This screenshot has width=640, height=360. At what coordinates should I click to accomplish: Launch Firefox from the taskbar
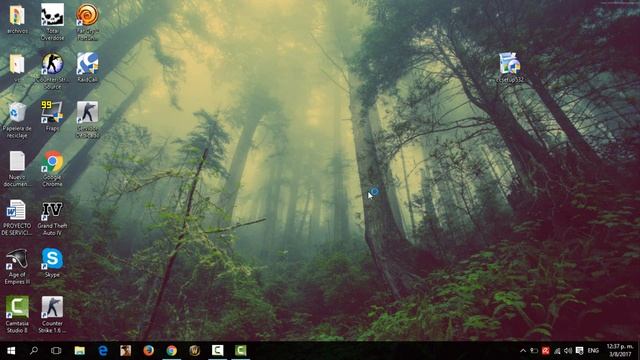pyautogui.click(x=149, y=351)
